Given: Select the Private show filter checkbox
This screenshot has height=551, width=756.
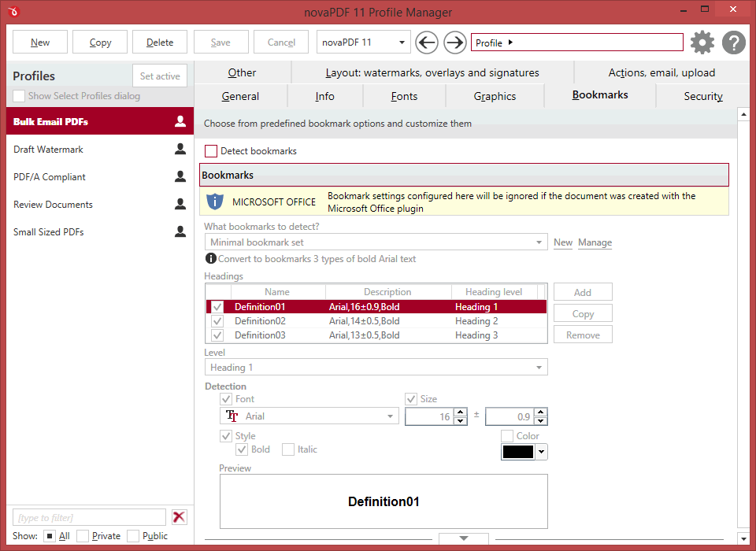Looking at the screenshot, I should click(x=83, y=535).
